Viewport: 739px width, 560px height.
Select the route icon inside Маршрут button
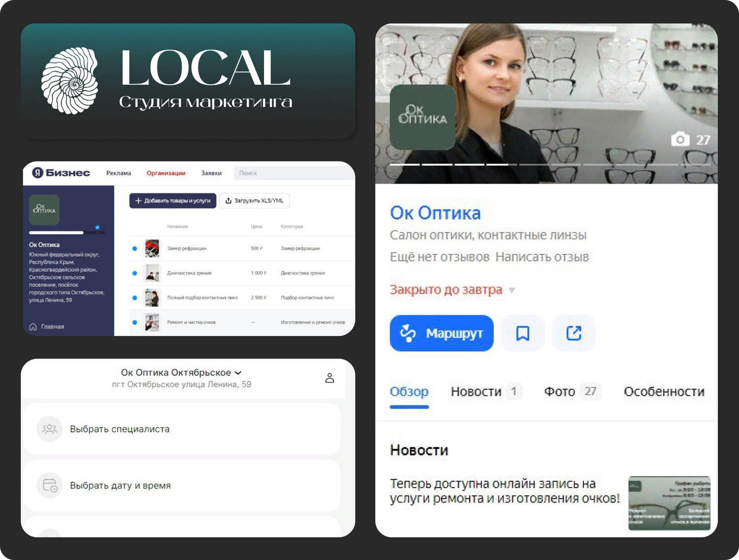[407, 333]
